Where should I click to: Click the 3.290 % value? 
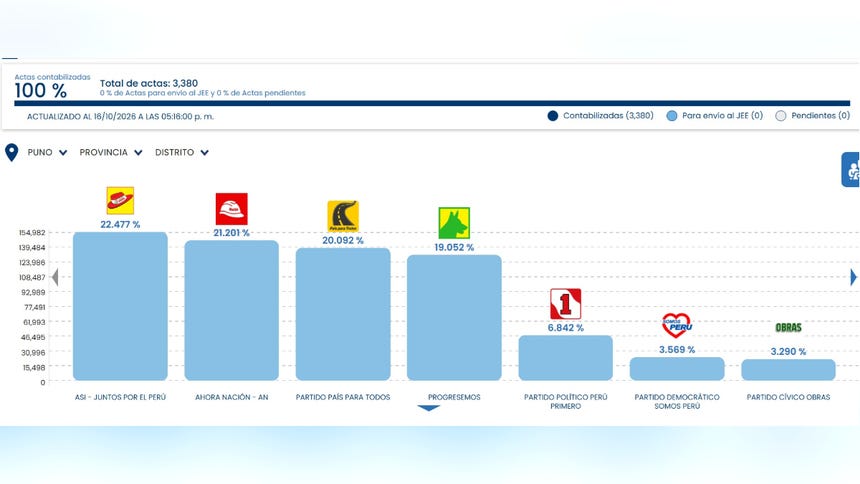click(x=788, y=352)
